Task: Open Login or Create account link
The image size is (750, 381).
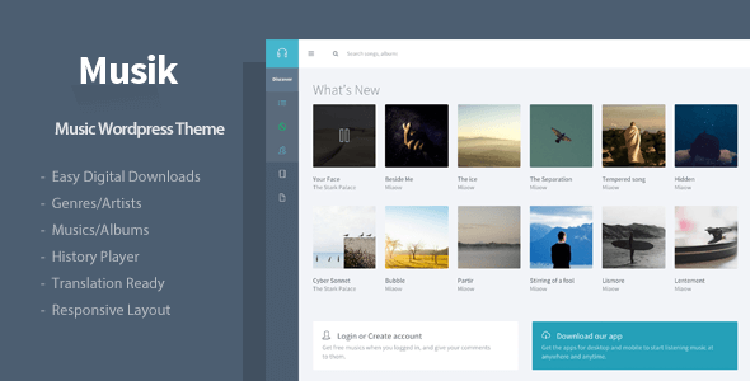Action: tap(379, 336)
